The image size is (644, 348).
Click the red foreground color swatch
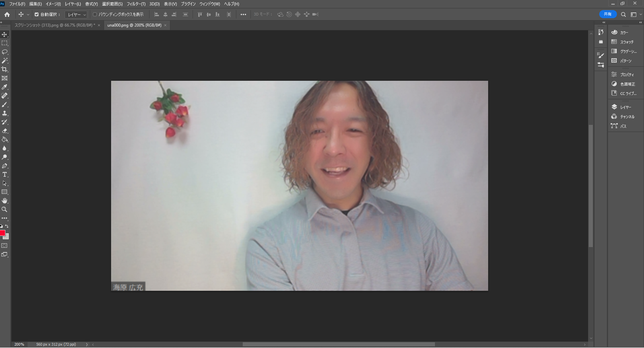point(2,233)
